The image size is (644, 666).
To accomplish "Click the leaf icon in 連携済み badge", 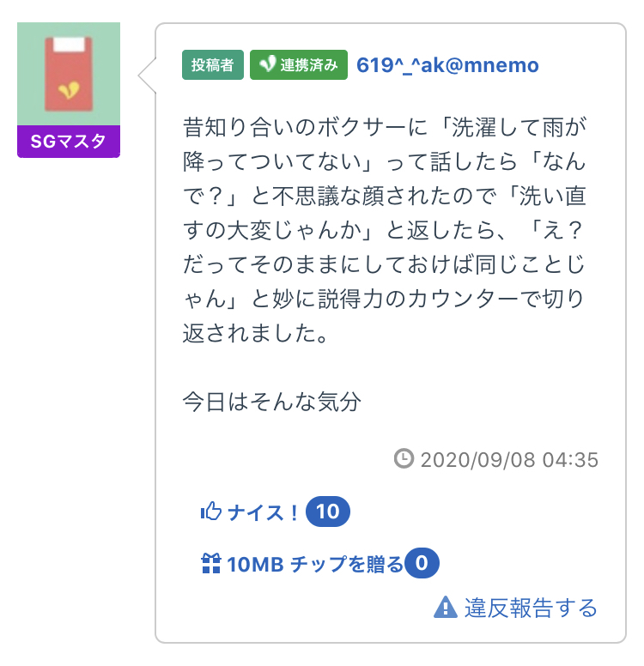I will [267, 65].
